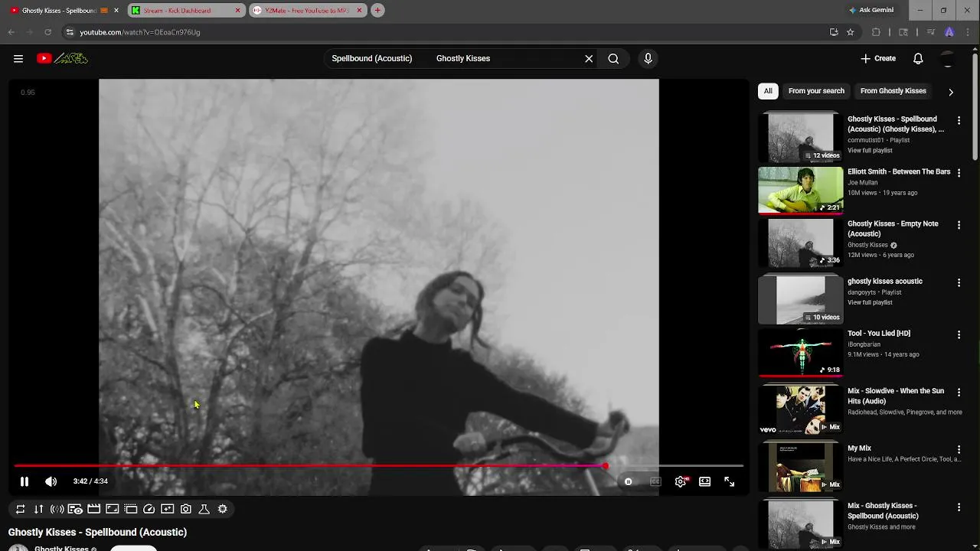The height and width of the screenshot is (551, 980).
Task: Seek using the red progress bar
Action: pos(378,465)
